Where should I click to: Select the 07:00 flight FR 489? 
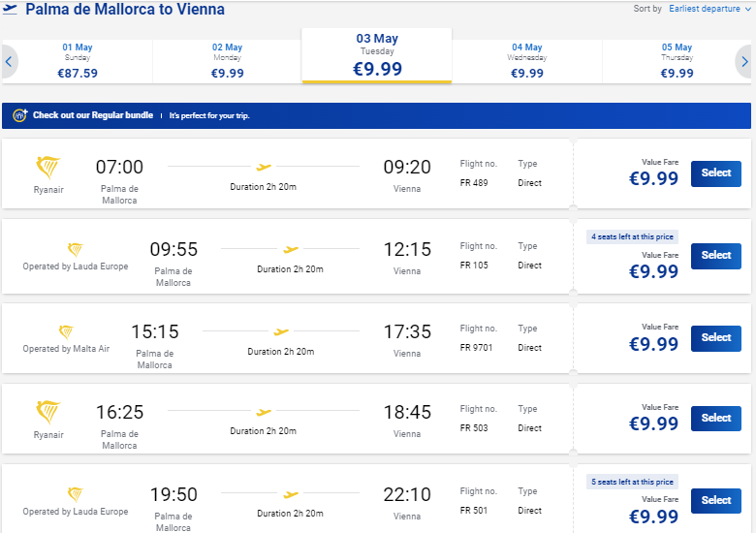(716, 173)
